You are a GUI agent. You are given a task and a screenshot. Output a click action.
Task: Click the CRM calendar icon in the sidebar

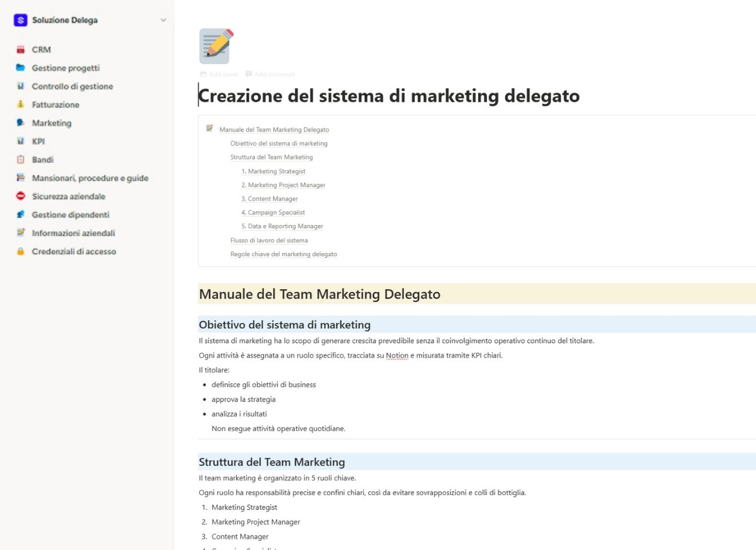coord(21,49)
